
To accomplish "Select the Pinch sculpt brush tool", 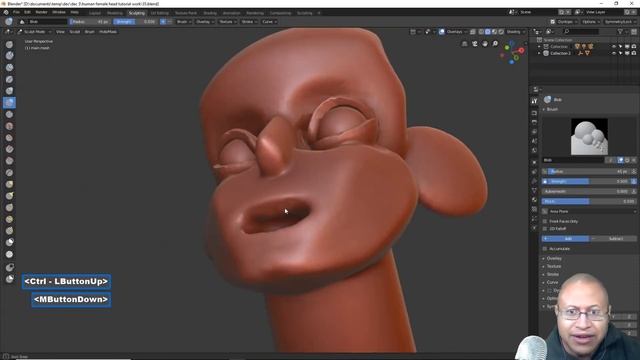I will [9, 173].
